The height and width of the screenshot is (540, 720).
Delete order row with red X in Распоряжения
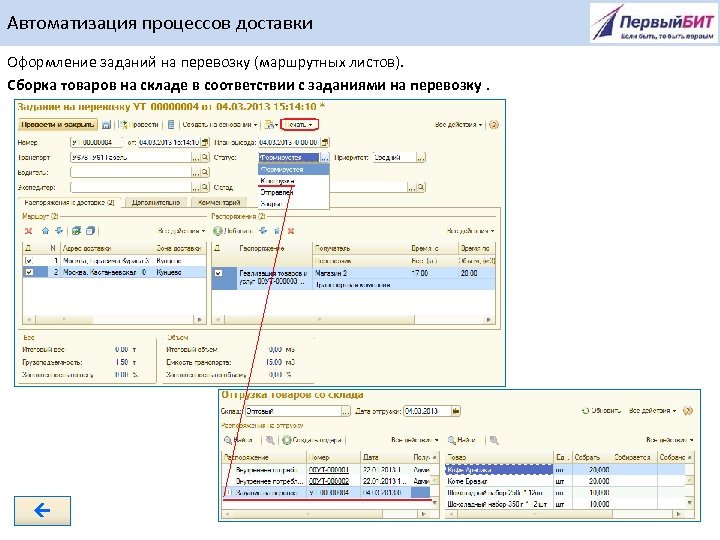[x=291, y=231]
